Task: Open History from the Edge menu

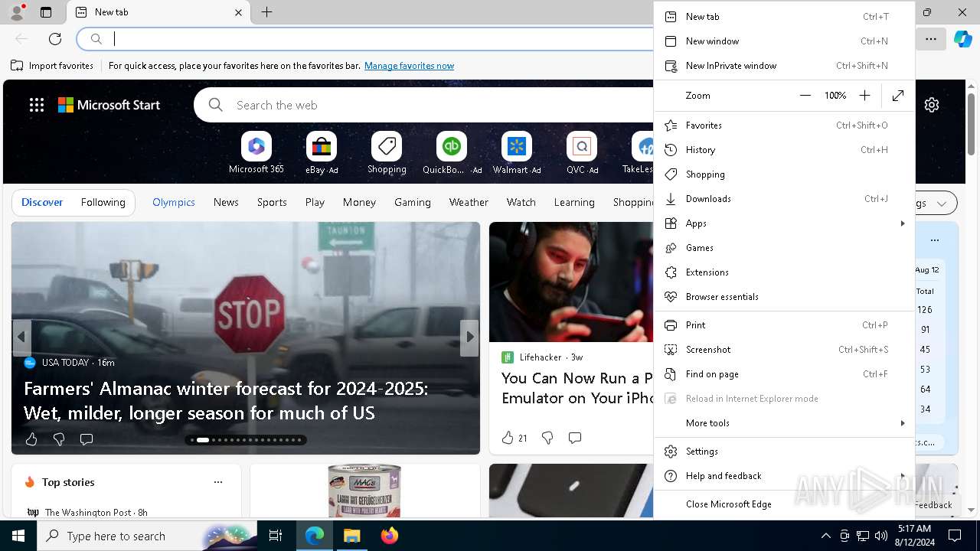Action: [784, 150]
